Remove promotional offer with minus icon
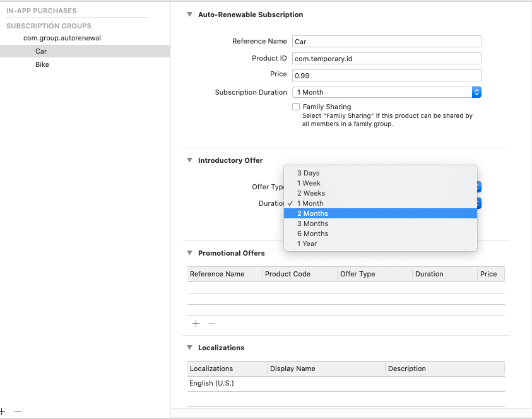 click(211, 323)
